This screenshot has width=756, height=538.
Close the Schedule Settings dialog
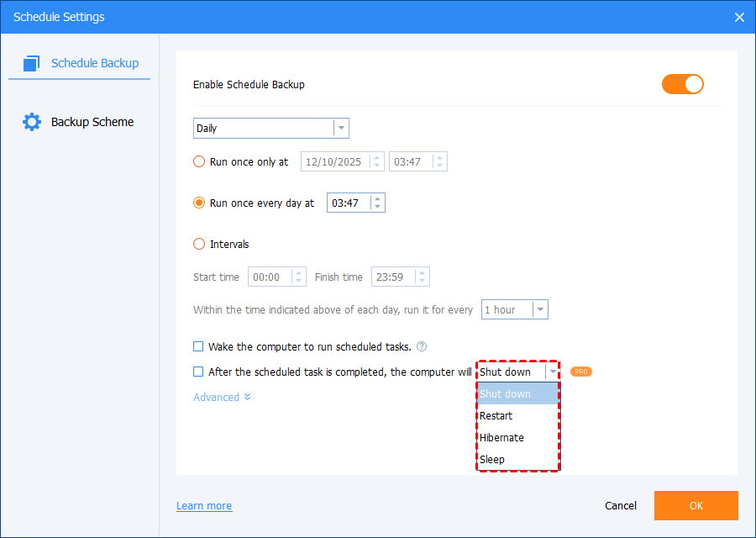[739, 17]
